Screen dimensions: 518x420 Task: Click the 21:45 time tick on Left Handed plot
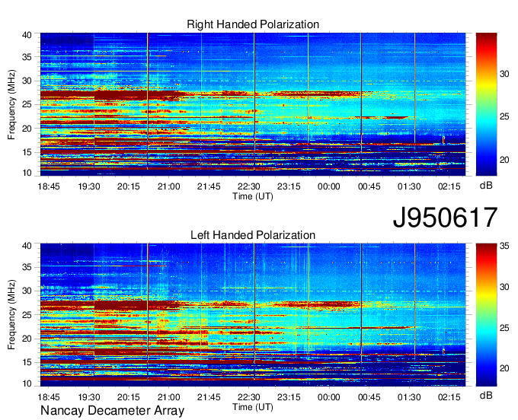[x=209, y=397]
